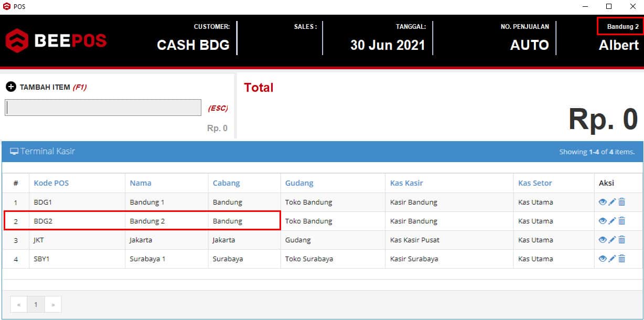644x320 pixels.
Task: Click the Bandung 2 name cell in table
Action: [167, 221]
